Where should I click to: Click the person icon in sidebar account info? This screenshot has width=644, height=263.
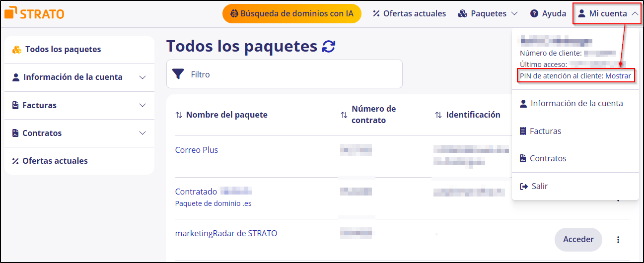[16, 77]
